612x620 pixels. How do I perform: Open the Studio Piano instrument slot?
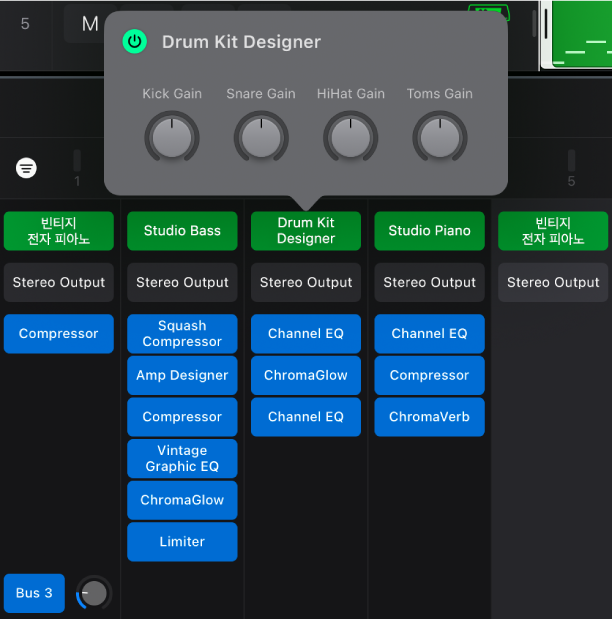429,231
